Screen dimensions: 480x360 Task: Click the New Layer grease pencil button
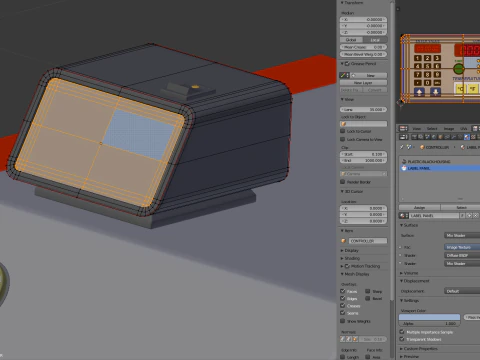pyautogui.click(x=363, y=83)
